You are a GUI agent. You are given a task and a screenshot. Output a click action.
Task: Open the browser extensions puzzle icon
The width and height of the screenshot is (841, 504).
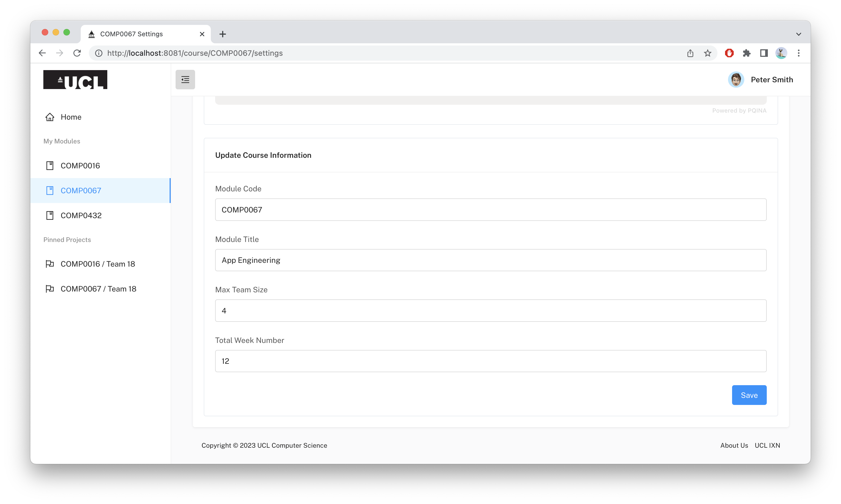746,53
